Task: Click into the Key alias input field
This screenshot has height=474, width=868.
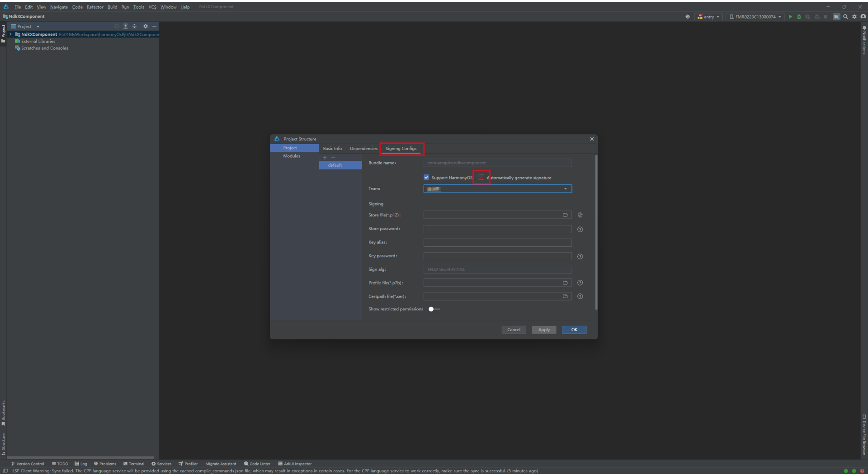Action: [x=497, y=243]
